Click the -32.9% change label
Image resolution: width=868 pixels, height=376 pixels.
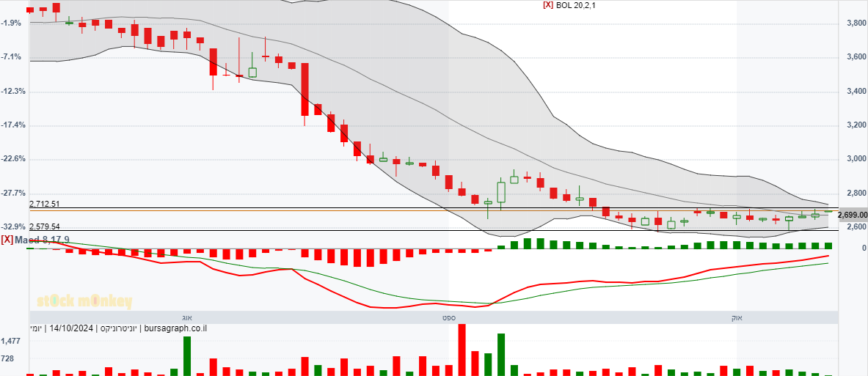(12, 226)
